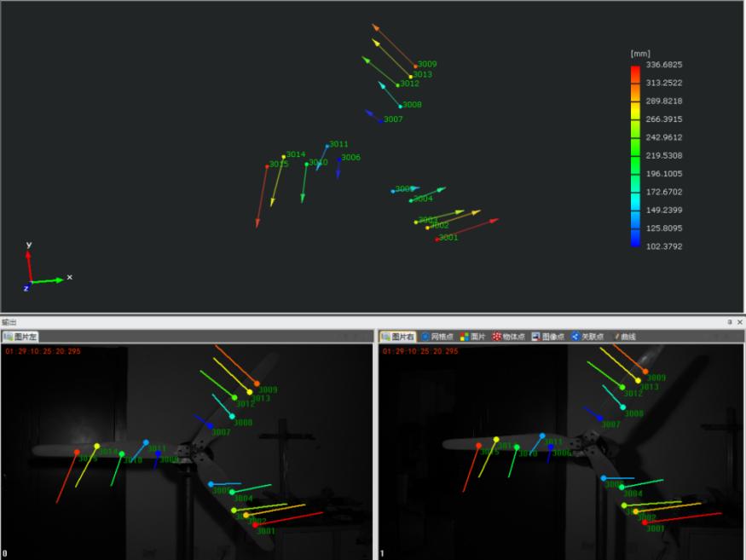The image size is (746, 560).
Task: Click red point 3001 in right image
Action: [645, 522]
